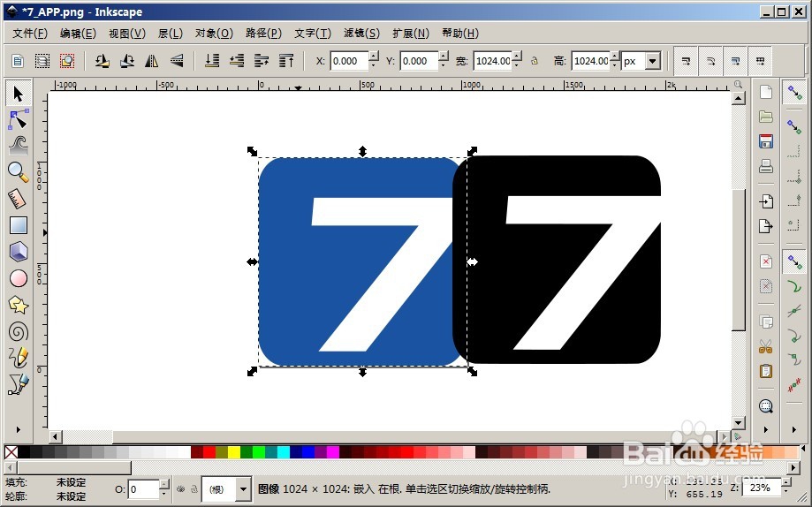Click Export icon in commands bar
Screen dimensions: 812x507
click(x=765, y=226)
